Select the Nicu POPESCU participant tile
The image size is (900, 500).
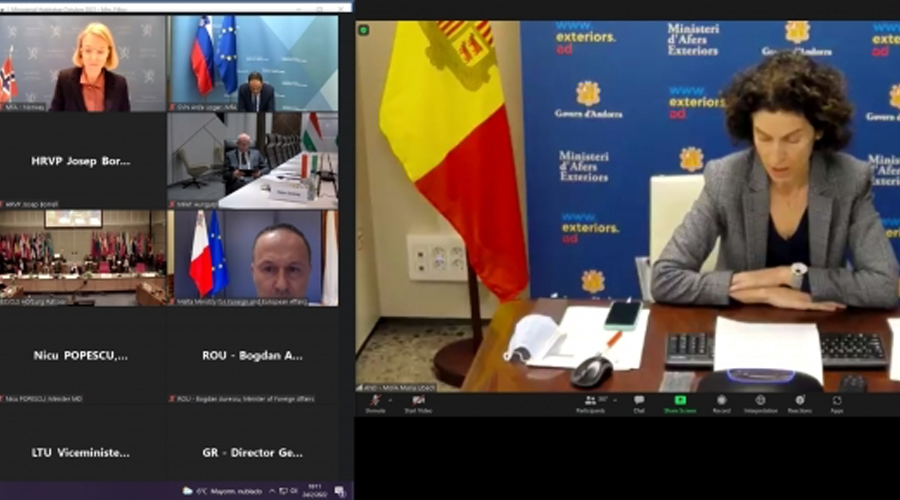pyautogui.click(x=83, y=355)
